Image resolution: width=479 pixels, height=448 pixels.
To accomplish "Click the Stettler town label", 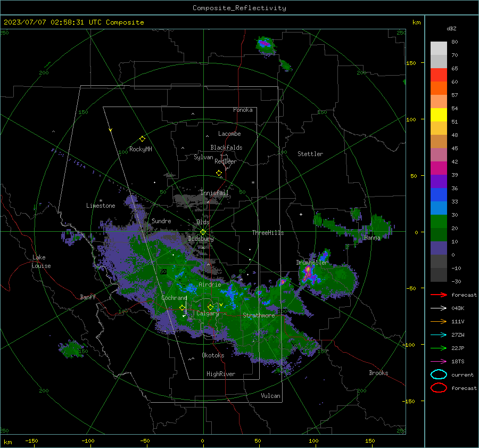I will tap(310, 154).
